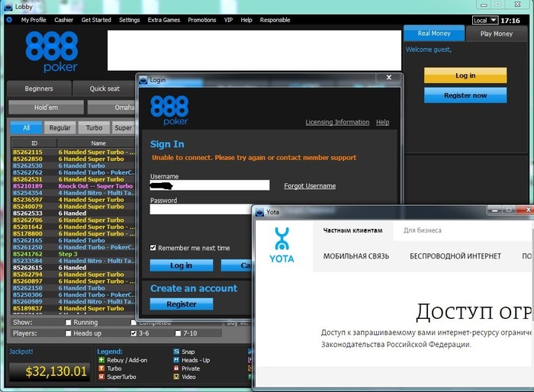Click the Heads-Up legend icon
Screen dimensions: 534x392
point(176,360)
